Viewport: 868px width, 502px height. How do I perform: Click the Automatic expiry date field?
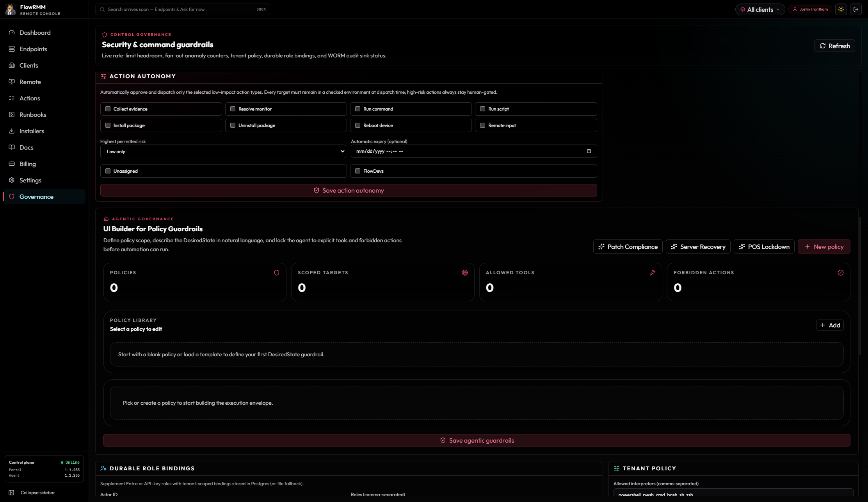[x=473, y=151]
